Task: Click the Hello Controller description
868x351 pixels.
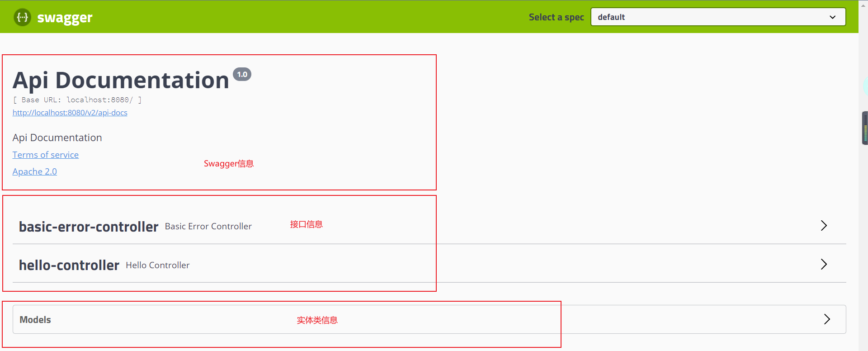Action: pos(158,265)
